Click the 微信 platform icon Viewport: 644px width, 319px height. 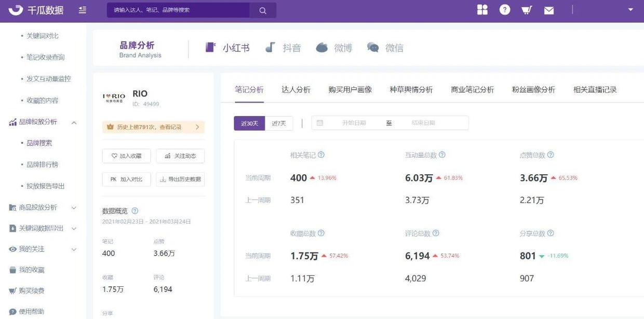[x=372, y=47]
